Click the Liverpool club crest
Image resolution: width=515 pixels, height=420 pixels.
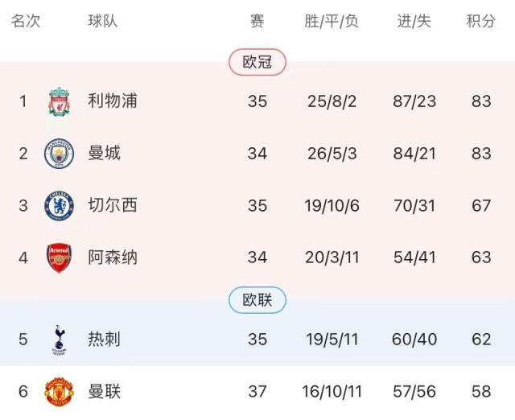[x=59, y=101]
